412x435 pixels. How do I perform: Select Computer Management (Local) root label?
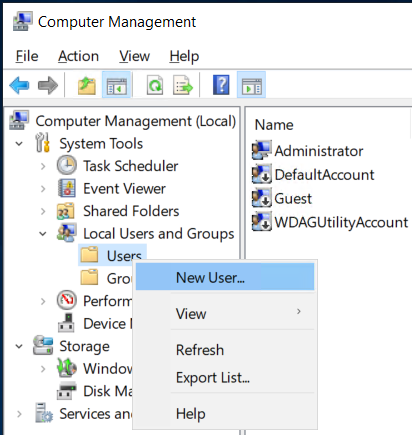point(136,121)
